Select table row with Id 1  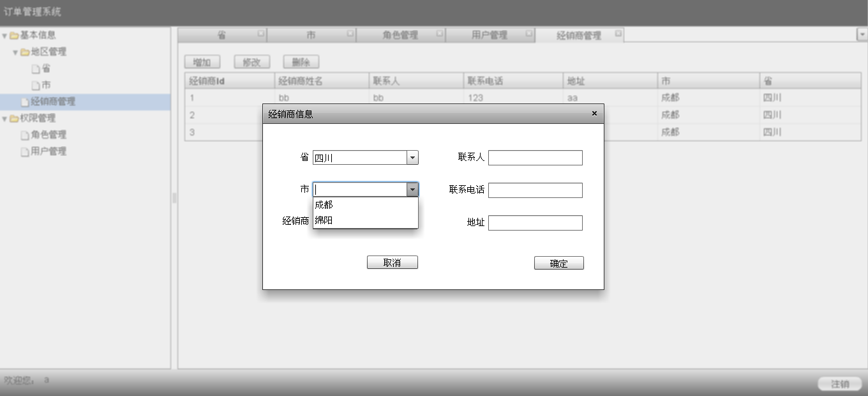click(523, 98)
